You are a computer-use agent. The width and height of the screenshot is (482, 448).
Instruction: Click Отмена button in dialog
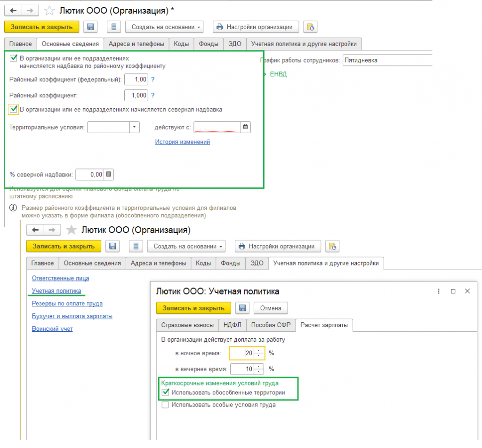tap(271, 308)
